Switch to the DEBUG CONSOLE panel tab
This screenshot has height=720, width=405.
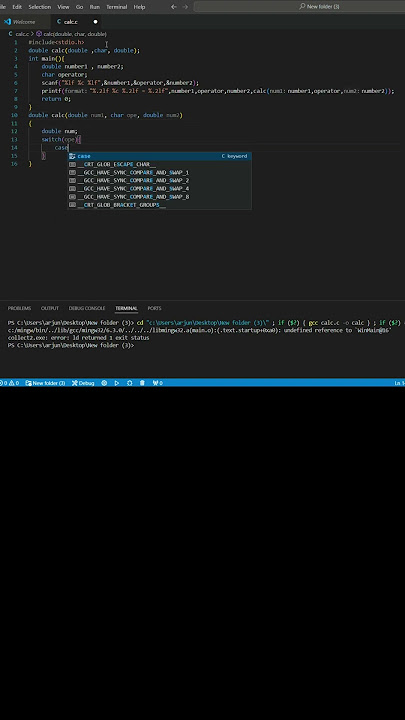point(87,308)
